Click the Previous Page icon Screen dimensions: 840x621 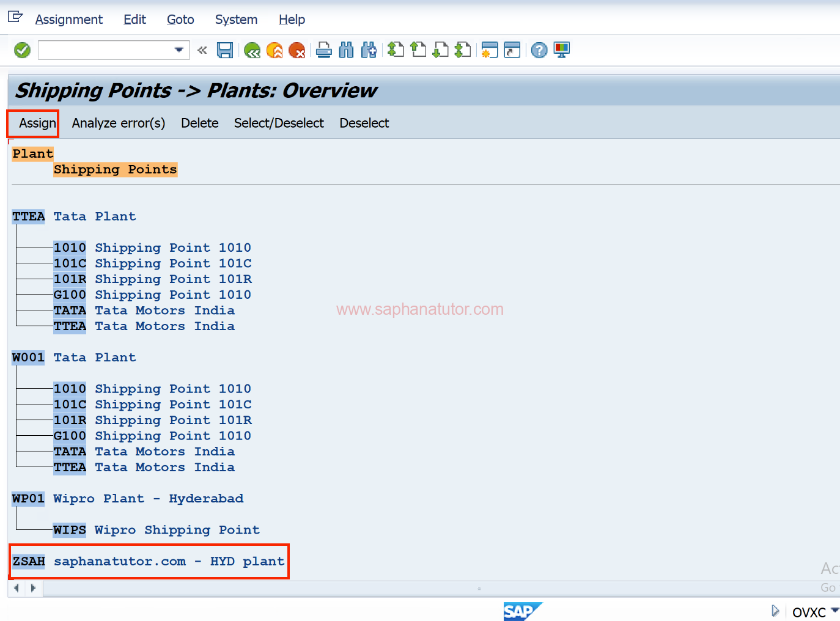[x=418, y=50]
